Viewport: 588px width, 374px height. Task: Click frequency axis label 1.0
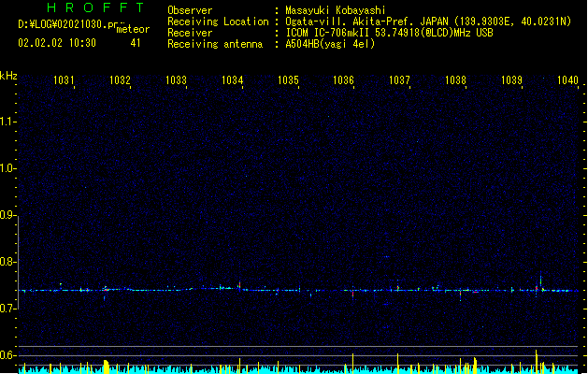click(x=7, y=168)
